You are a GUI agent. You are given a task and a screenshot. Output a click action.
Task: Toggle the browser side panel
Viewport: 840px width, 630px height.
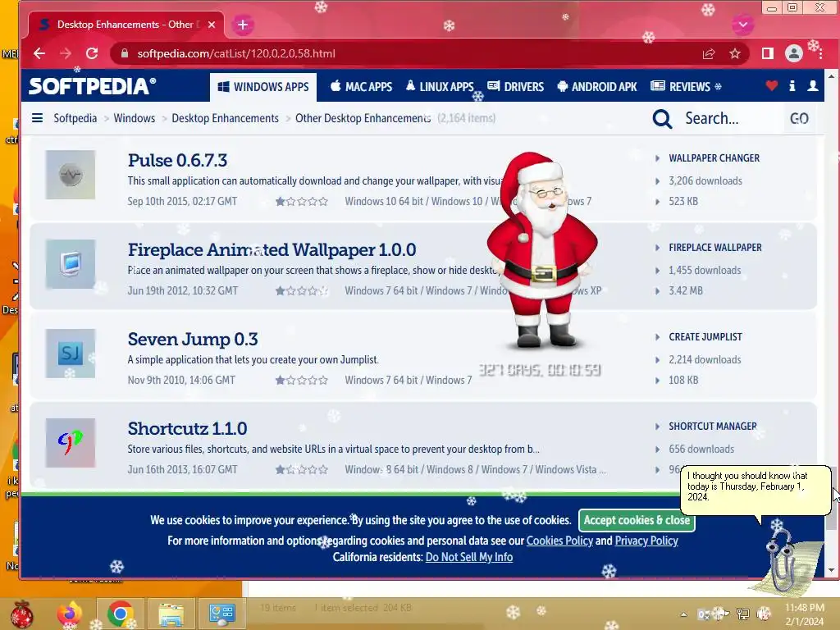[x=767, y=53]
